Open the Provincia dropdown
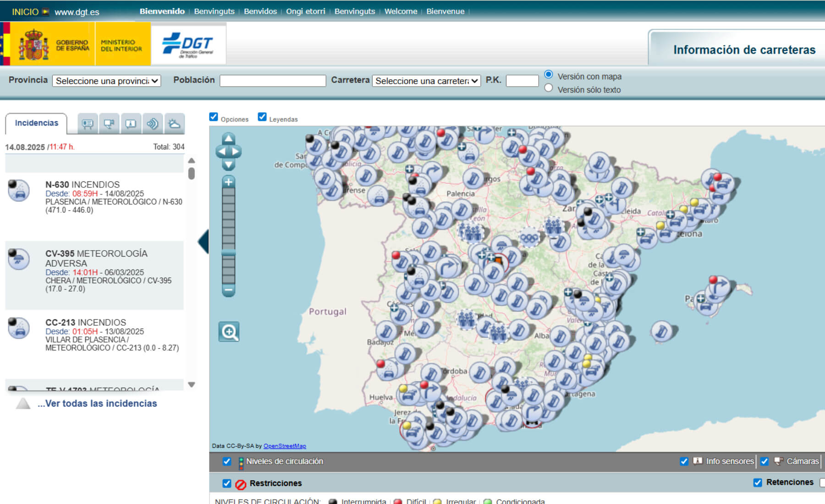 coord(106,81)
